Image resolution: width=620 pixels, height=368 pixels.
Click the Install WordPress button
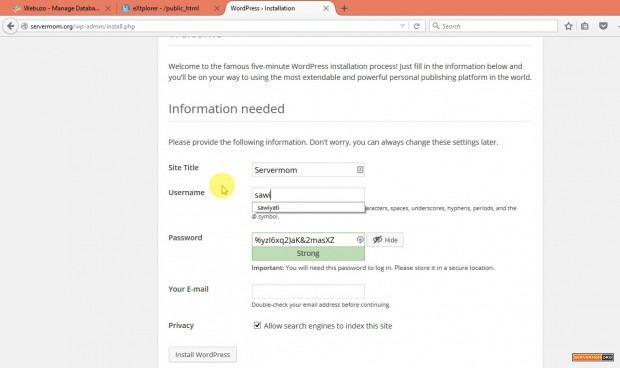[x=202, y=355]
